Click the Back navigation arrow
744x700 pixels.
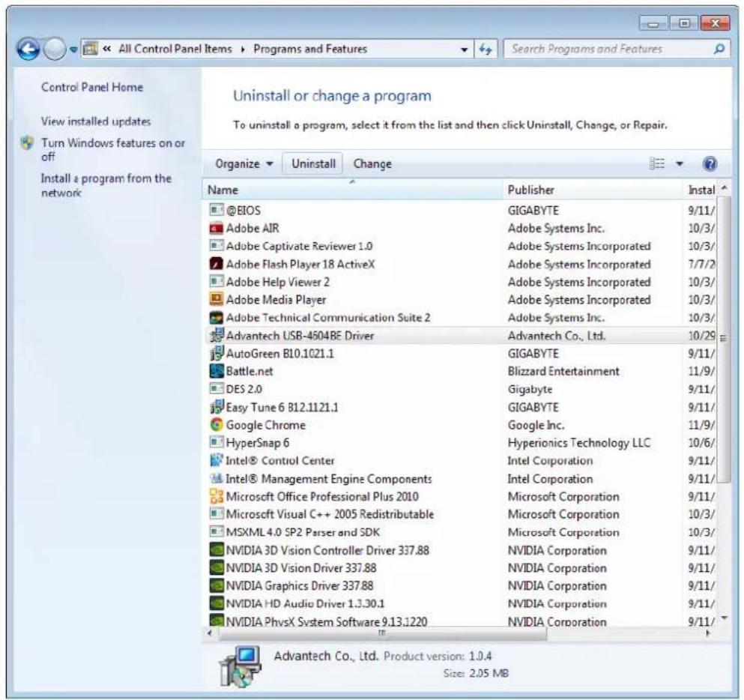[x=28, y=49]
